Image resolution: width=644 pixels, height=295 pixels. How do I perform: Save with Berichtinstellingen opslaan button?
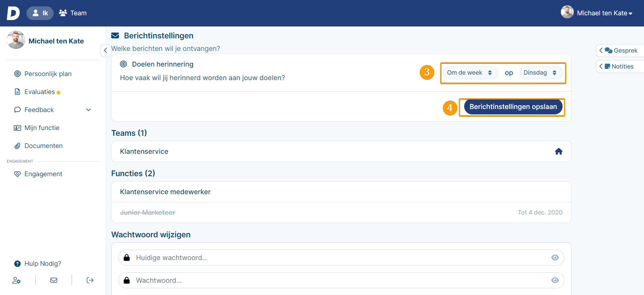(513, 107)
